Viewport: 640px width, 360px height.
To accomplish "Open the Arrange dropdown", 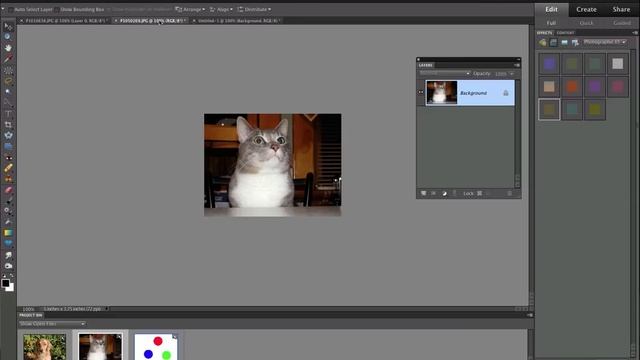I will point(190,9).
